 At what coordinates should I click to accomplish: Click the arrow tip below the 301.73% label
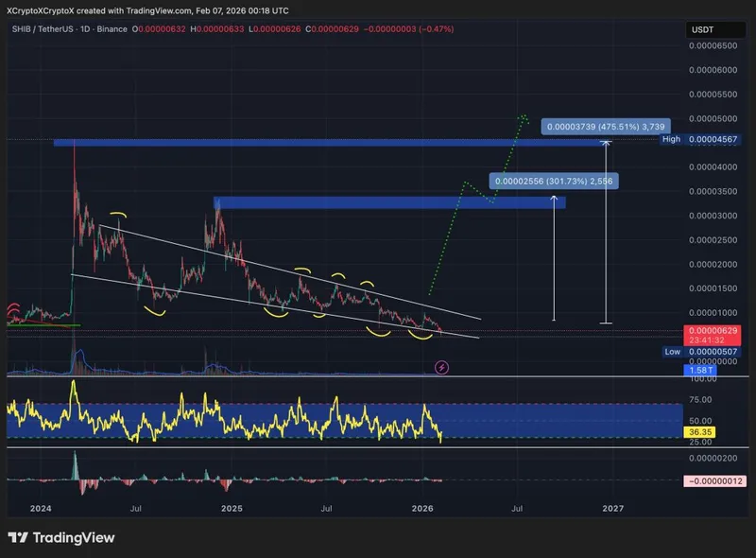point(554,201)
